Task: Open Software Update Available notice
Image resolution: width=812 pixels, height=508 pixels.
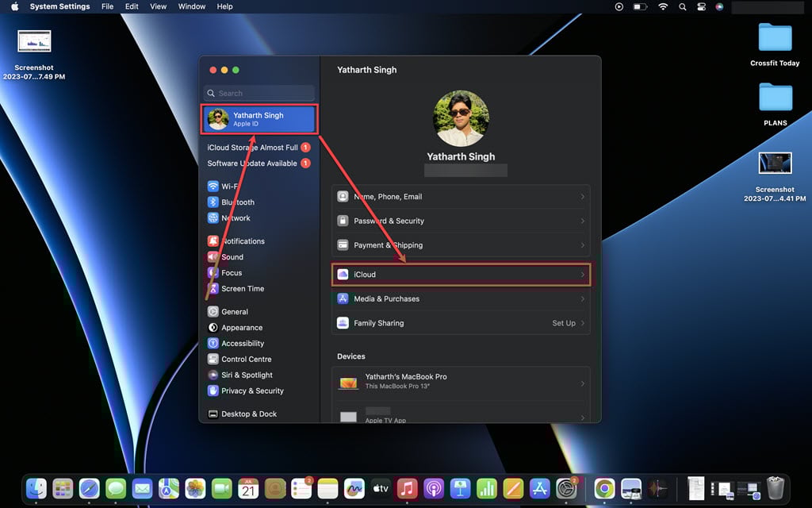Action: point(259,164)
